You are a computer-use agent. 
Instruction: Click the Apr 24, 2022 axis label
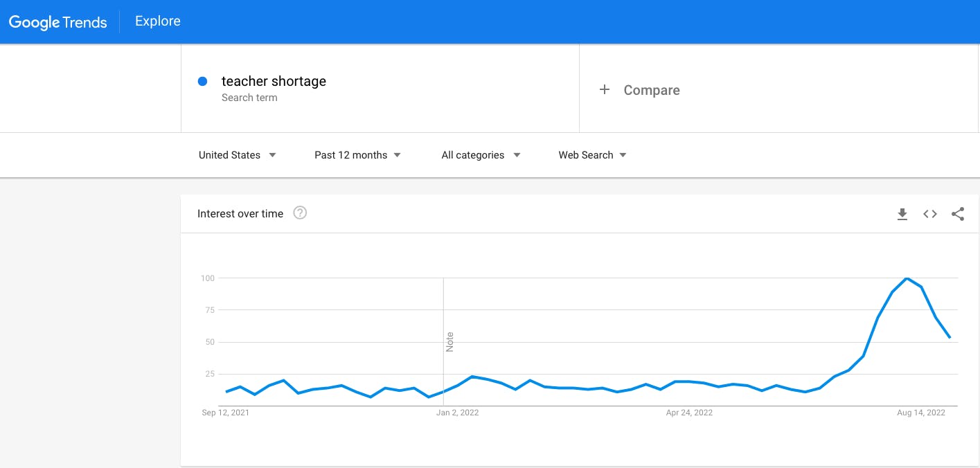(x=689, y=413)
